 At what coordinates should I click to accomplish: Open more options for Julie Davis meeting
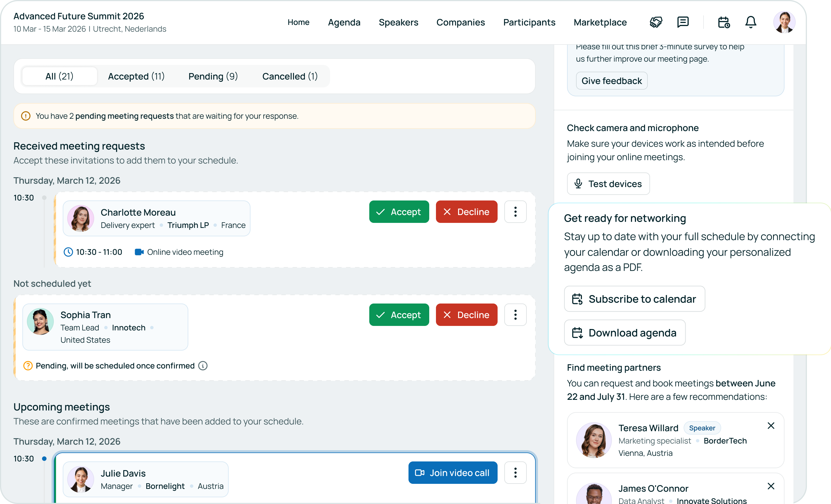tap(515, 473)
